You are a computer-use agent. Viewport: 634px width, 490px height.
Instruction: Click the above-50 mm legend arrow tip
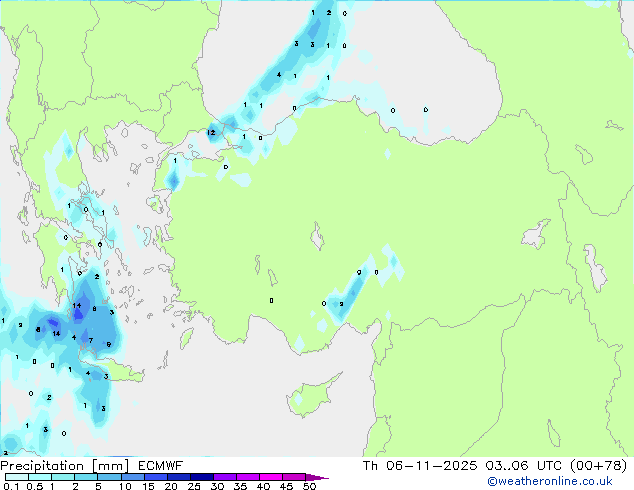tap(317, 477)
